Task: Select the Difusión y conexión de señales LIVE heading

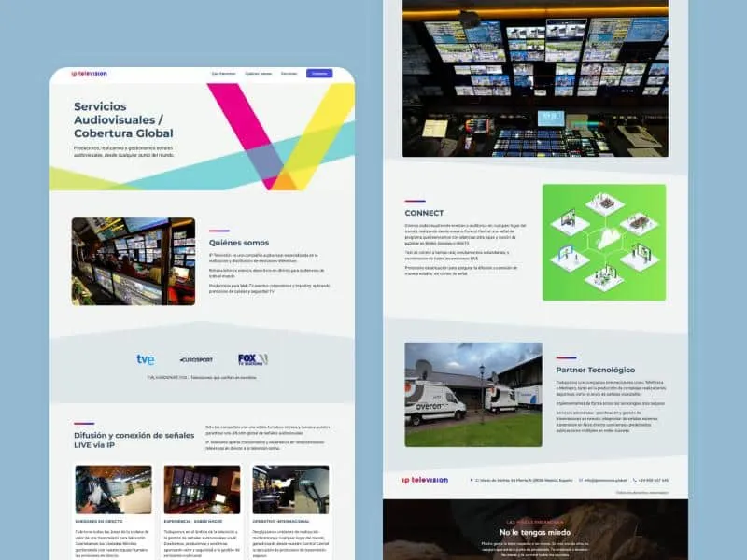Action: [134, 440]
